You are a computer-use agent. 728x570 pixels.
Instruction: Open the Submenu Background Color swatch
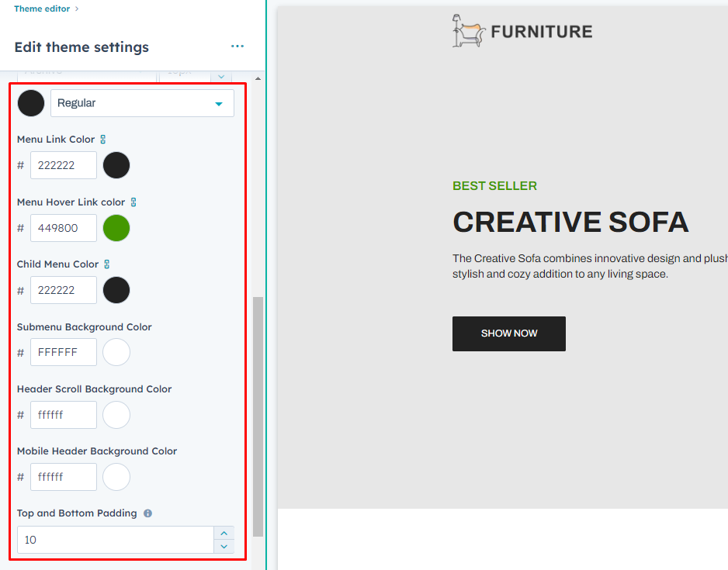click(116, 352)
